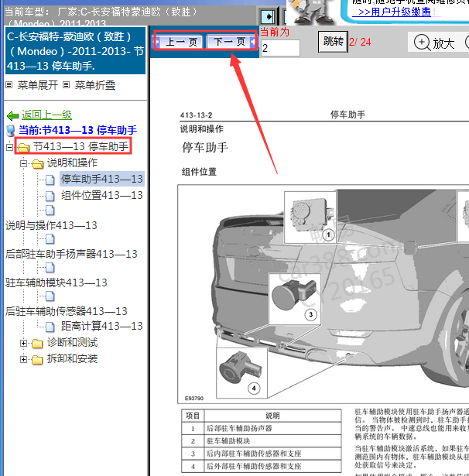Select the 诊断和测试 tree label
The image size is (469, 476).
[x=72, y=342]
